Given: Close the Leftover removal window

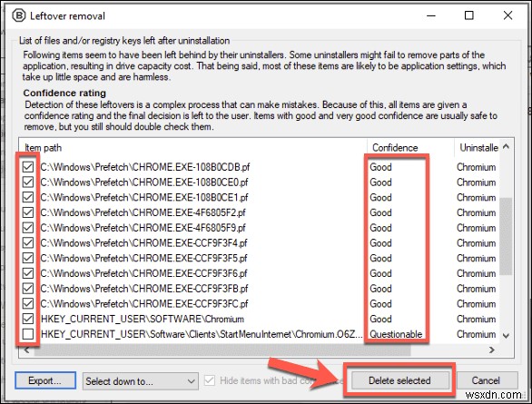Looking at the screenshot, I should click(507, 15).
